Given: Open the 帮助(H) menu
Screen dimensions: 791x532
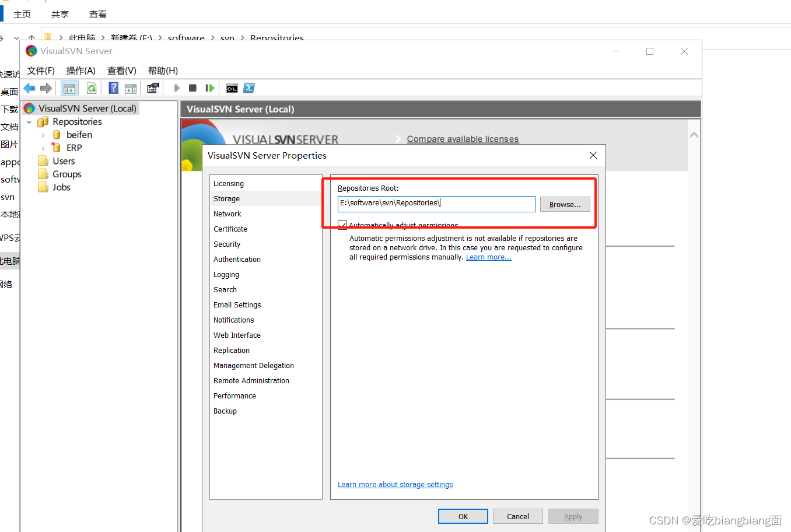Looking at the screenshot, I should (163, 71).
